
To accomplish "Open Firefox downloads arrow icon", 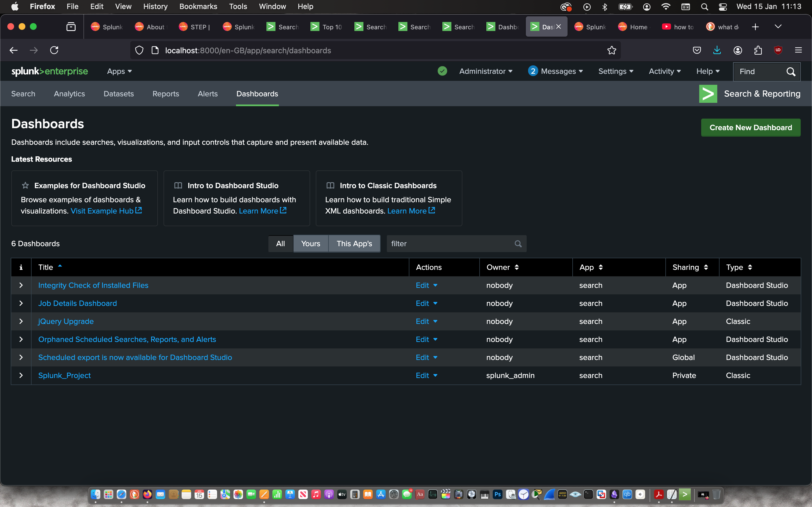I will click(717, 50).
